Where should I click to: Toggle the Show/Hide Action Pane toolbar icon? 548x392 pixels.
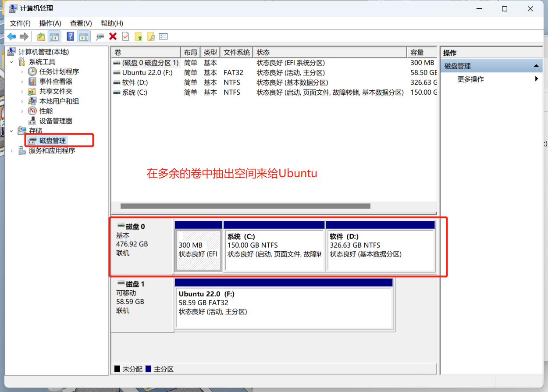tap(83, 36)
